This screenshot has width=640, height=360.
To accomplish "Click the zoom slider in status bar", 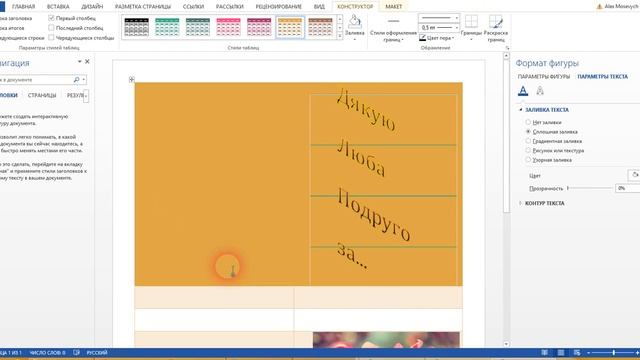I will click(x=613, y=353).
